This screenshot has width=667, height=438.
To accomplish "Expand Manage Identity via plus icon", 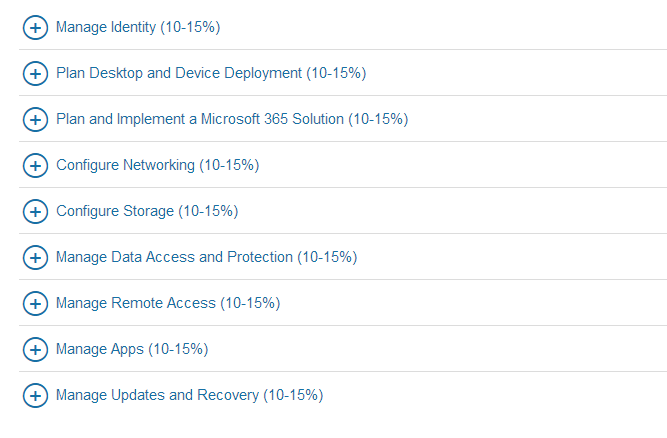I will [35, 28].
